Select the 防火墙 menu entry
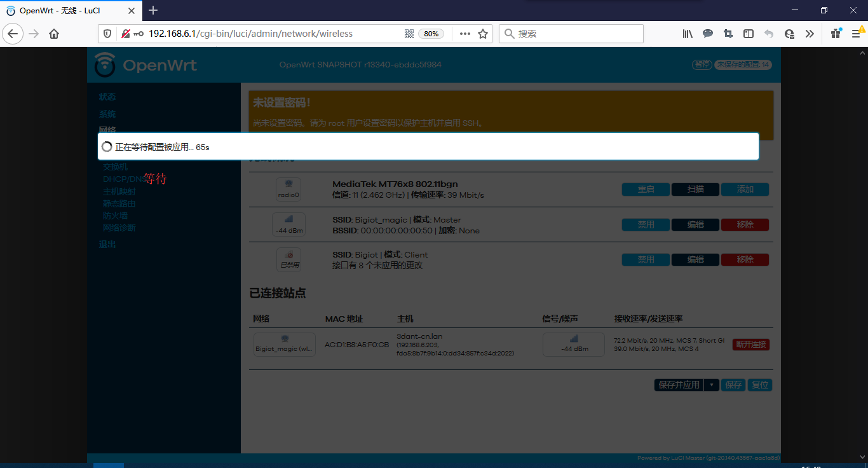The height and width of the screenshot is (468, 868). tap(115, 216)
